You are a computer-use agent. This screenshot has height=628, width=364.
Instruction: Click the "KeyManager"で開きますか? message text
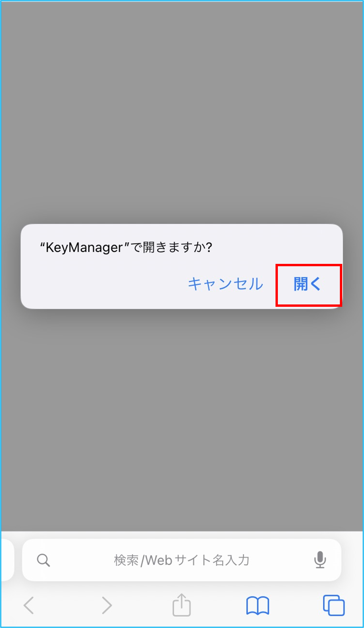tap(126, 247)
